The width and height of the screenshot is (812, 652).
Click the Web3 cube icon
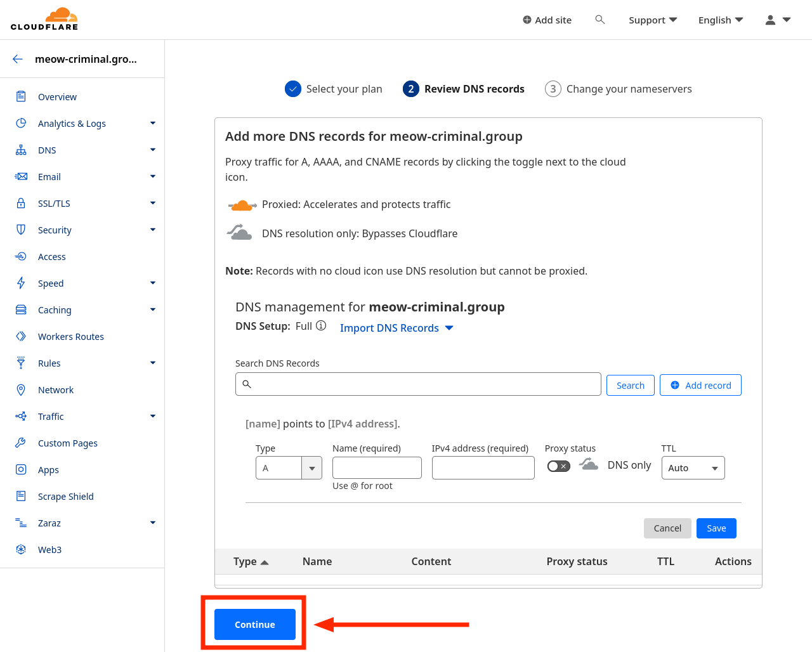21,549
